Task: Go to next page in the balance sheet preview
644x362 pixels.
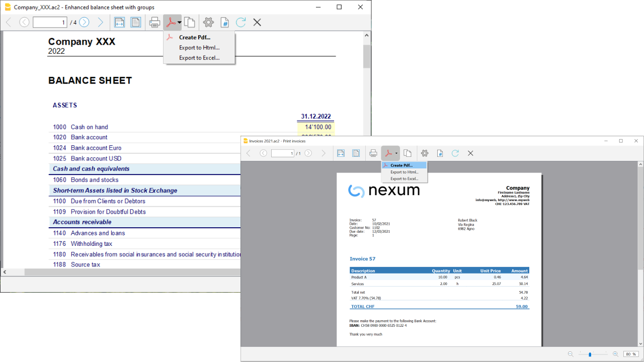Action: (x=85, y=22)
